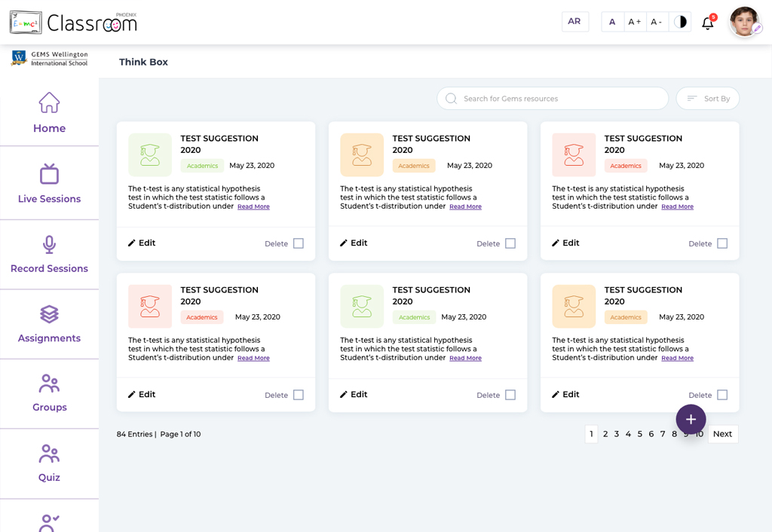Switch the language with the AR button
This screenshot has height=532, width=772.
(574, 22)
